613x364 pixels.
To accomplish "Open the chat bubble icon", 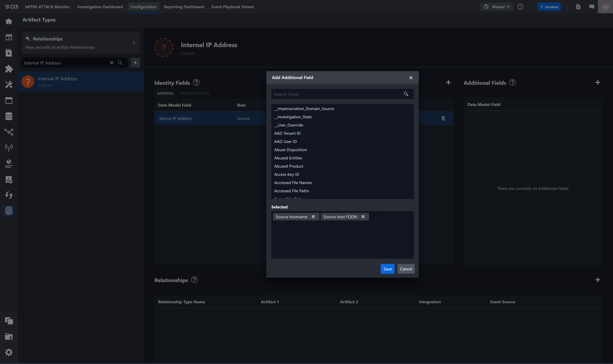I will coord(592,7).
